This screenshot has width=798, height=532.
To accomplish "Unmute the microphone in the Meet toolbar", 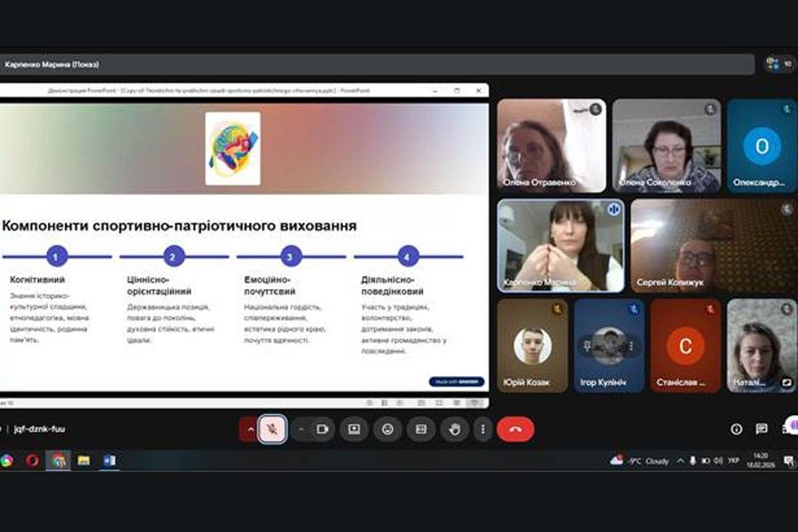I will pyautogui.click(x=272, y=429).
